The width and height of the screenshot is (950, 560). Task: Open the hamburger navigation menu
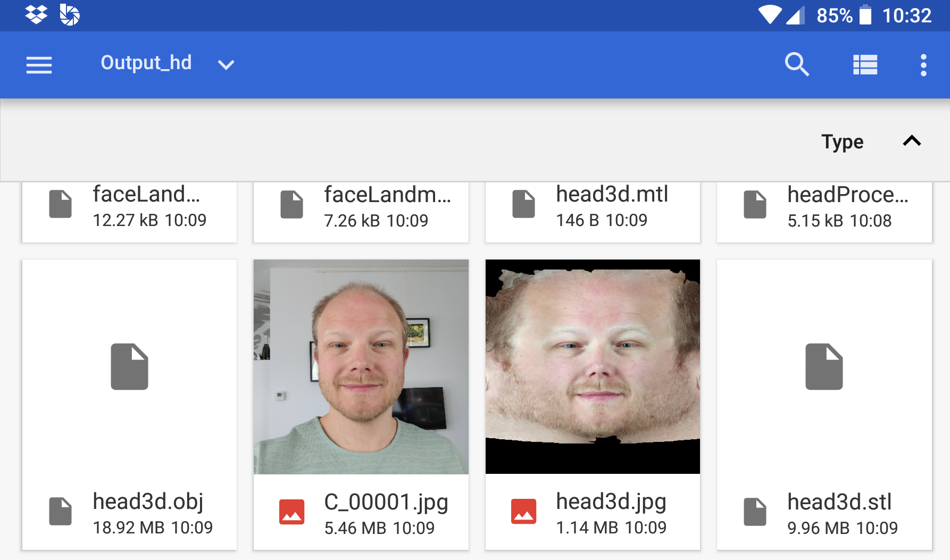39,65
